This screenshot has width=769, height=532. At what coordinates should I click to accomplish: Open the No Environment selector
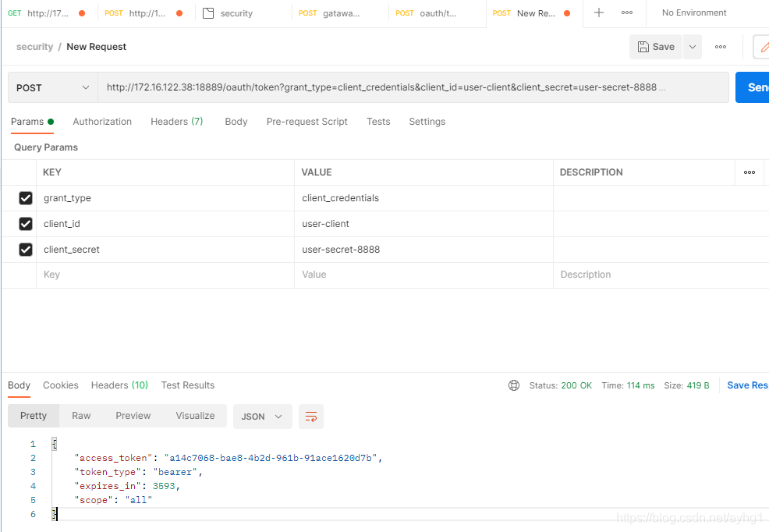(x=694, y=12)
